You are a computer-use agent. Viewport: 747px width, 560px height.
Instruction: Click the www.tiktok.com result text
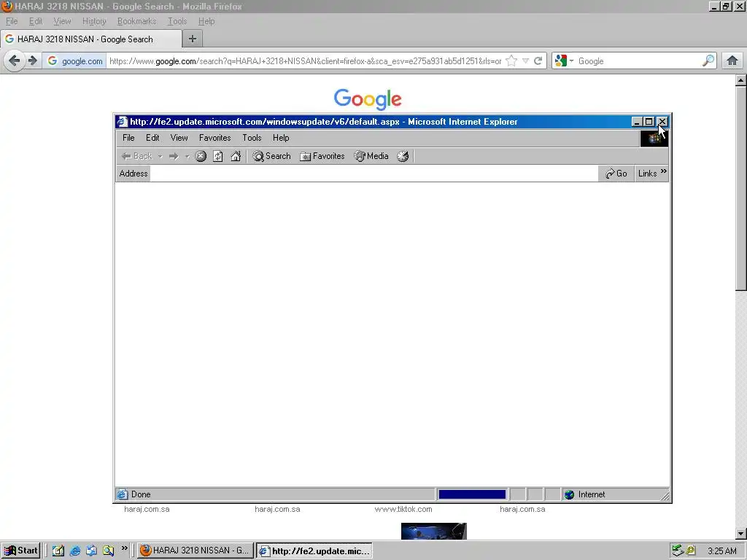click(x=403, y=509)
